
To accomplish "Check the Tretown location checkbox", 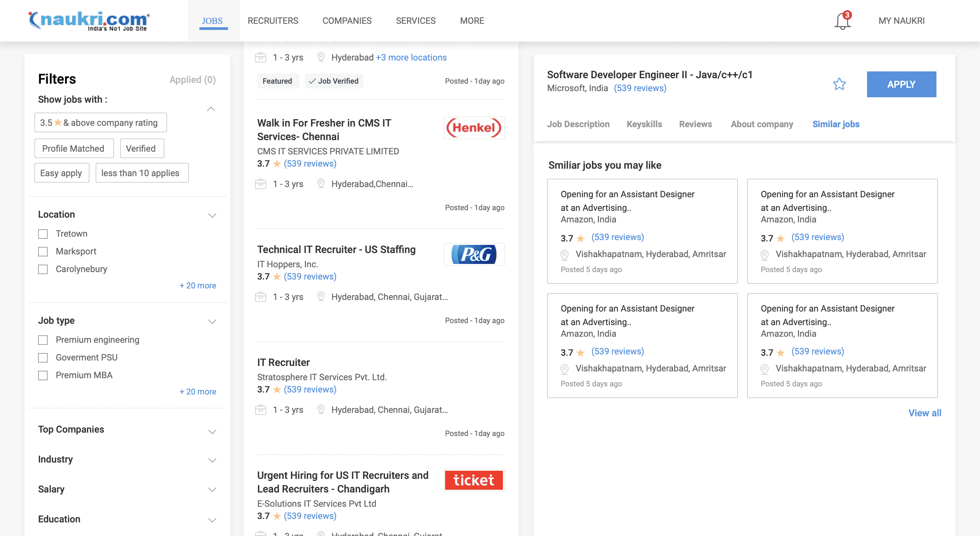I will point(43,234).
